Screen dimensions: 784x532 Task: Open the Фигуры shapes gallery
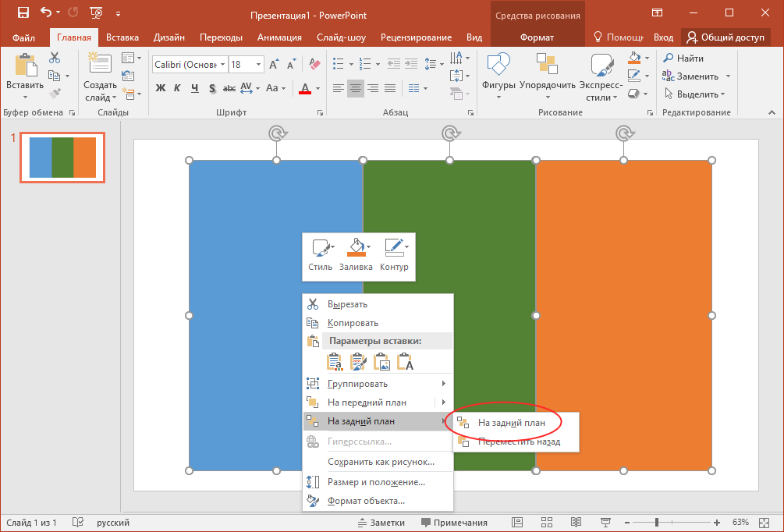(x=498, y=76)
